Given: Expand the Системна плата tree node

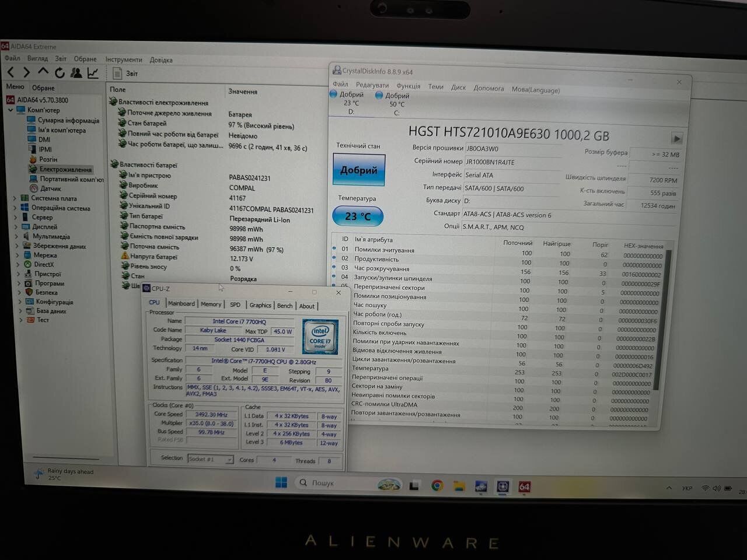Looking at the screenshot, I should 15,198.
